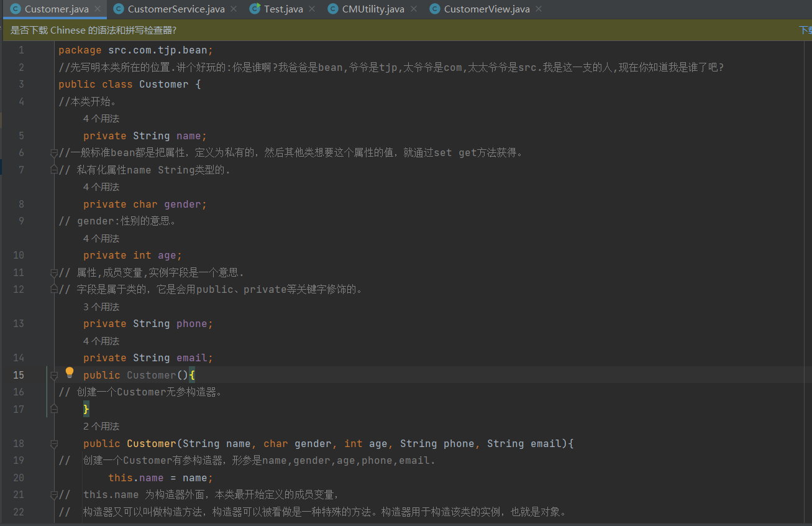Click the class icon on Customer.java tab
812x526 pixels.
pos(16,9)
